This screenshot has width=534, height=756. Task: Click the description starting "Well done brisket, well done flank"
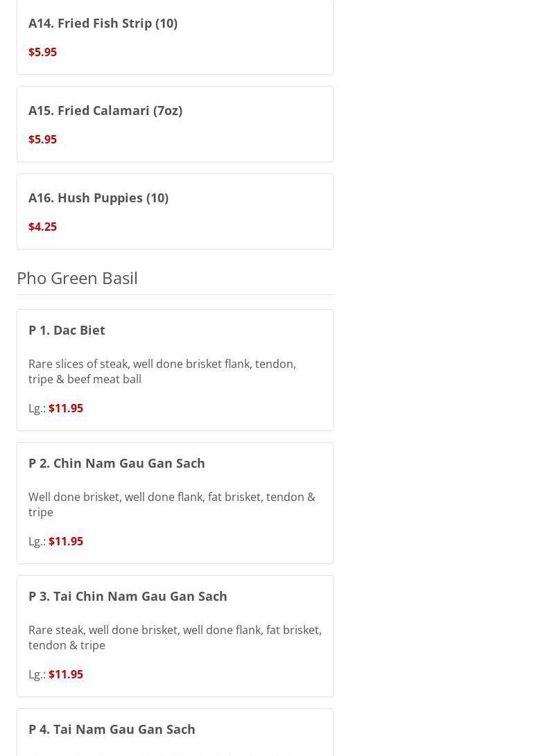click(171, 504)
